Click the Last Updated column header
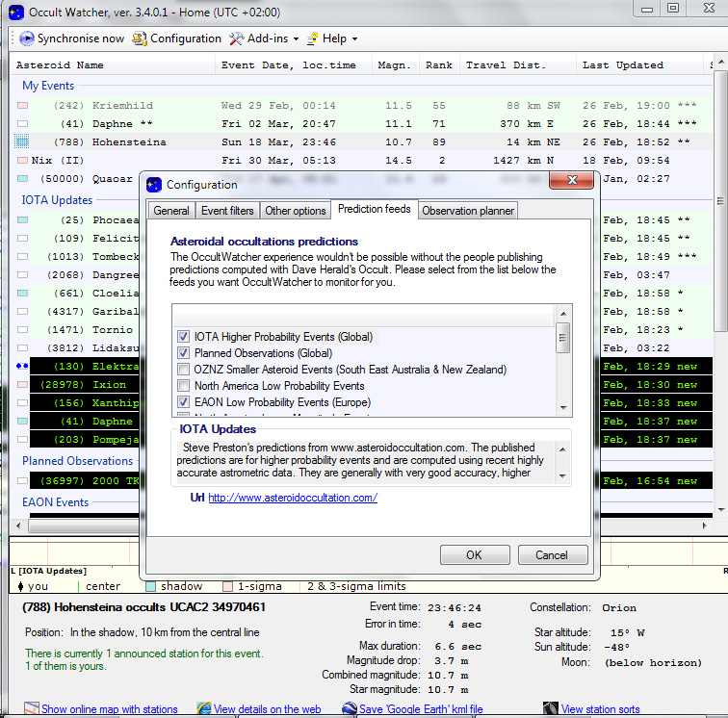Screen dimensions: 728x718 click(639, 65)
